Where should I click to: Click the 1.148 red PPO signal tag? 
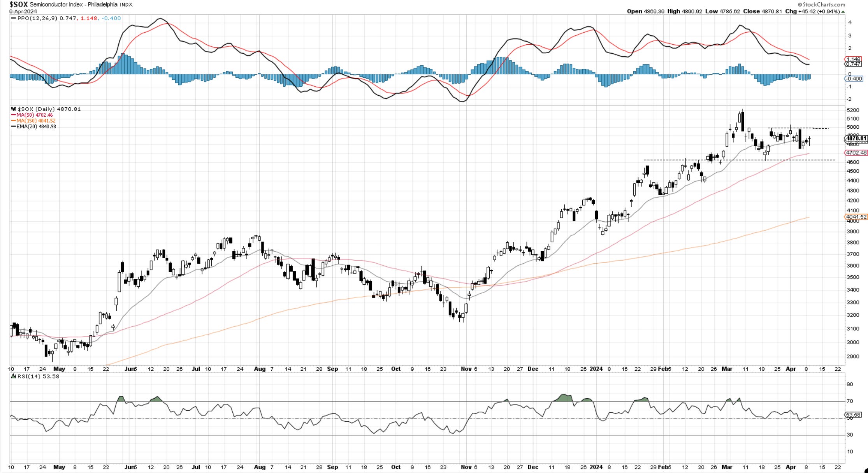point(852,60)
